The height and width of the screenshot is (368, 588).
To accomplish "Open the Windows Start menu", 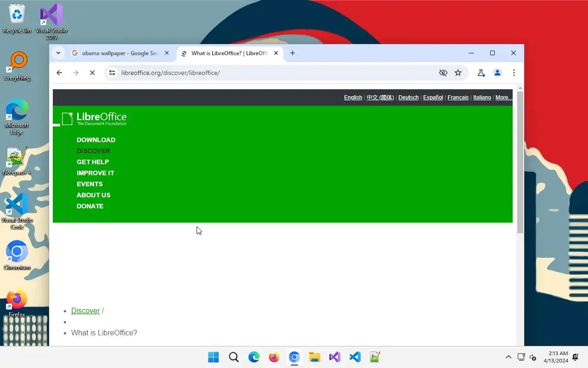I will pyautogui.click(x=214, y=357).
